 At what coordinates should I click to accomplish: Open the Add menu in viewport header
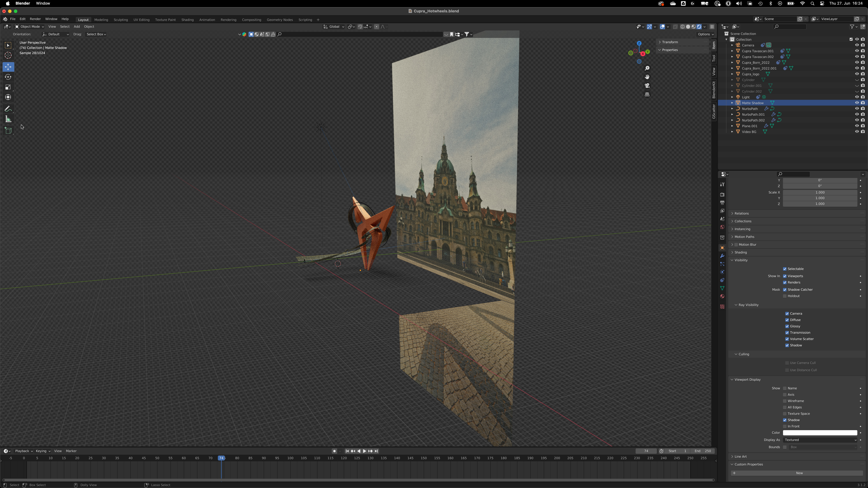77,27
